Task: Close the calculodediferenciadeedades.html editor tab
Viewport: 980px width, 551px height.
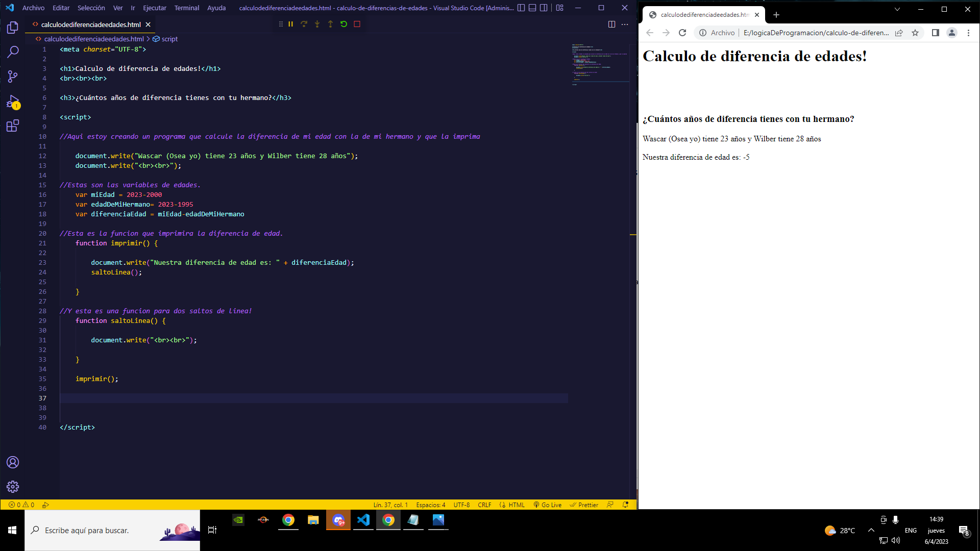Action: (148, 24)
